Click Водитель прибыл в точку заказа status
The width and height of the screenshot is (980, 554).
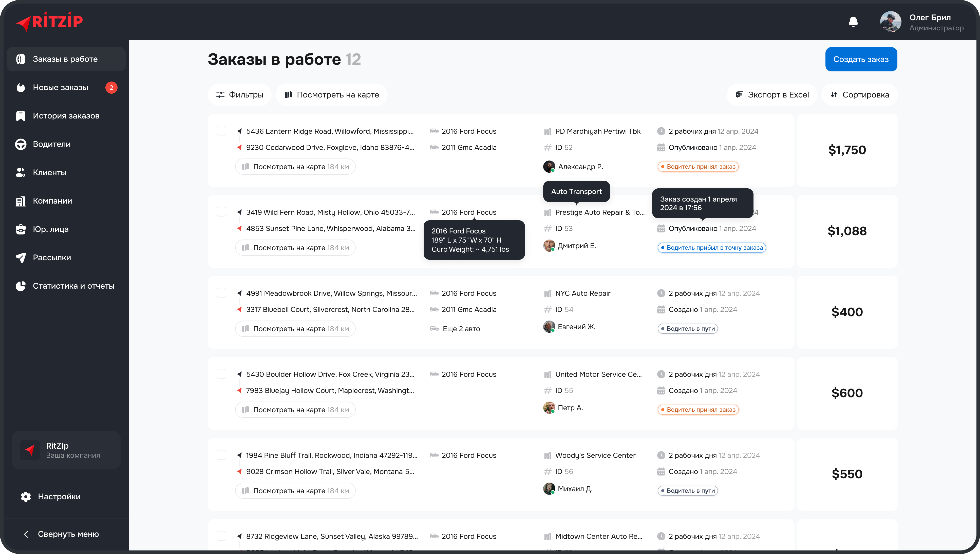pyautogui.click(x=712, y=248)
